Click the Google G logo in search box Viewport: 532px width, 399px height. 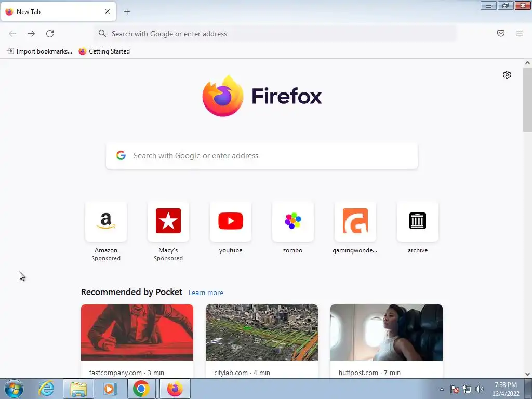[x=121, y=155]
